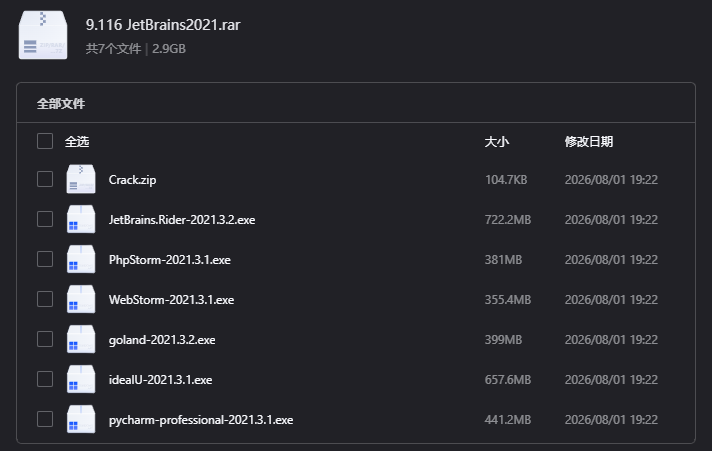This screenshot has height=451, width=712.
Task: Click the modified date in Crack.zip row
Action: 611,180
